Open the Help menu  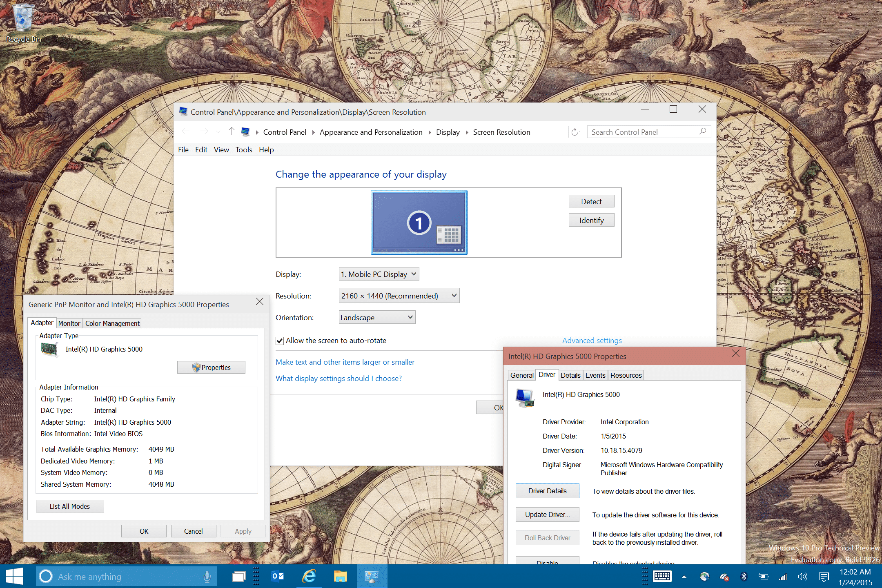(x=266, y=150)
